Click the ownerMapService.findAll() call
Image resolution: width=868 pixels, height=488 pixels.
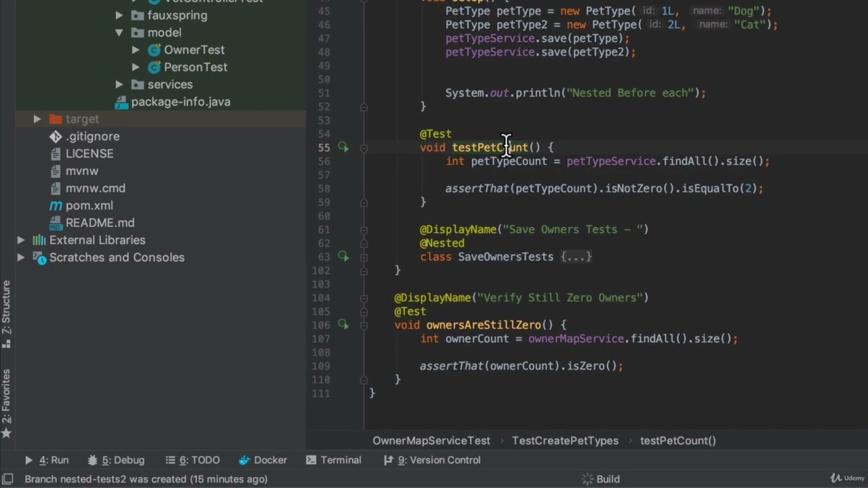pos(607,338)
